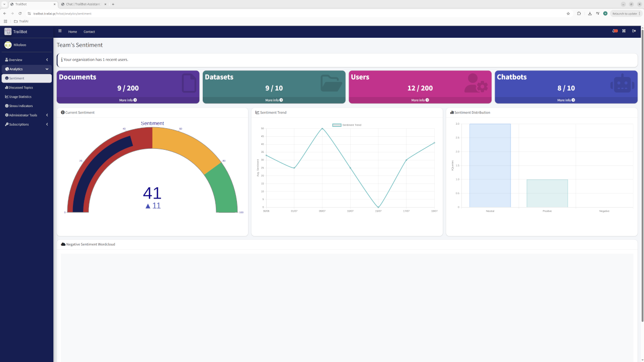The image size is (644, 362).
Task: Expand the Administrator Tools section
Action: coord(27,115)
